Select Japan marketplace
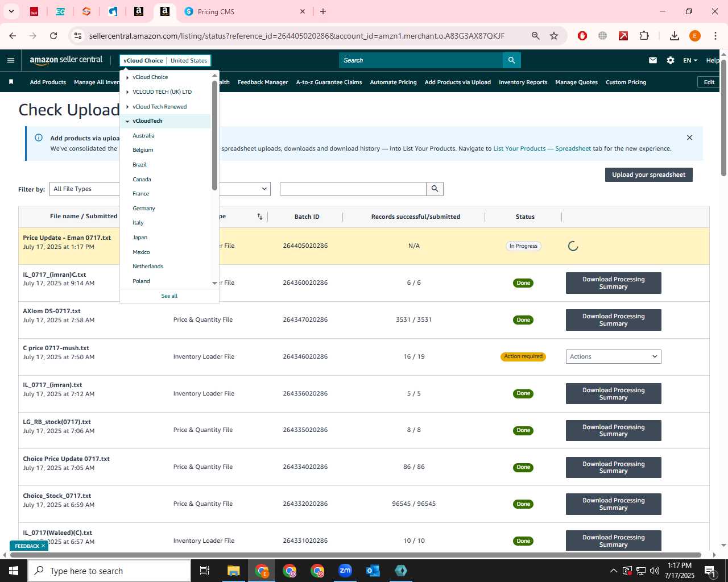The height and width of the screenshot is (582, 728). coord(140,238)
